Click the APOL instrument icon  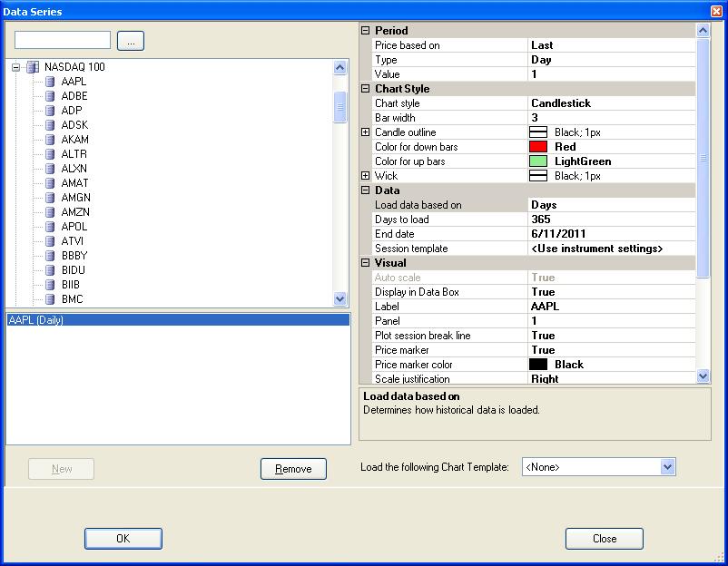pyautogui.click(x=50, y=227)
